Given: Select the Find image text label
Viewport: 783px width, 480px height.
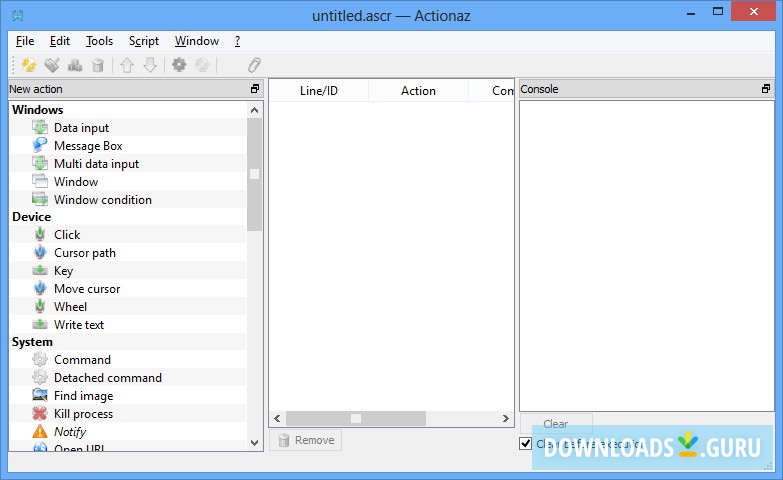Looking at the screenshot, I should (83, 396).
